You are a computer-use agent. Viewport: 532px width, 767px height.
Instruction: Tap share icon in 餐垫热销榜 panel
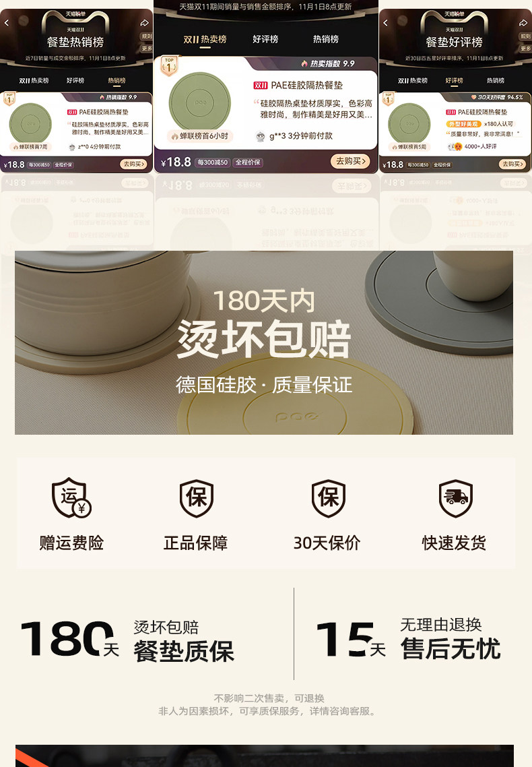pyautogui.click(x=144, y=22)
